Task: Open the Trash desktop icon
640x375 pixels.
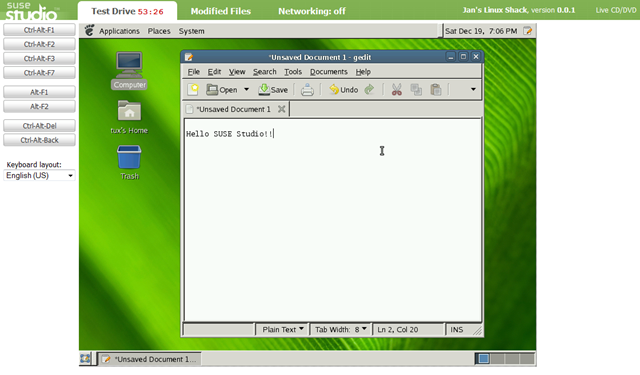Action: [x=129, y=162]
